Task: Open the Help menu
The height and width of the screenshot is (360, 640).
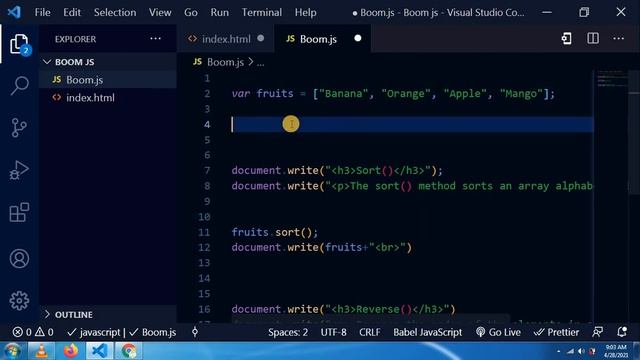Action: click(x=305, y=12)
